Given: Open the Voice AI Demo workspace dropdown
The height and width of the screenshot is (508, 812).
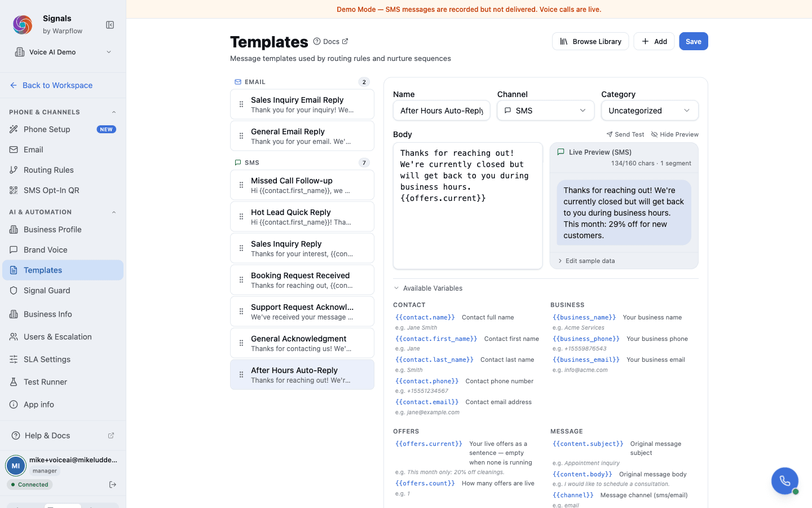Looking at the screenshot, I should click(63, 52).
